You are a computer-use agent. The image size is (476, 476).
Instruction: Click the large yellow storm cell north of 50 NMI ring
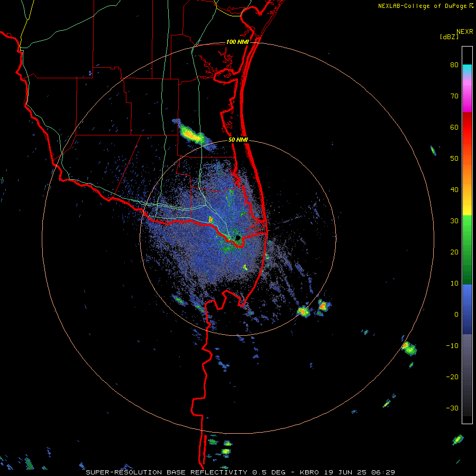click(x=192, y=134)
